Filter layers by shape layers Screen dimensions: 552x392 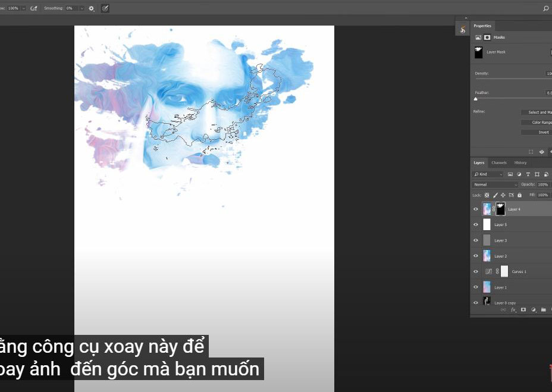pyautogui.click(x=537, y=174)
